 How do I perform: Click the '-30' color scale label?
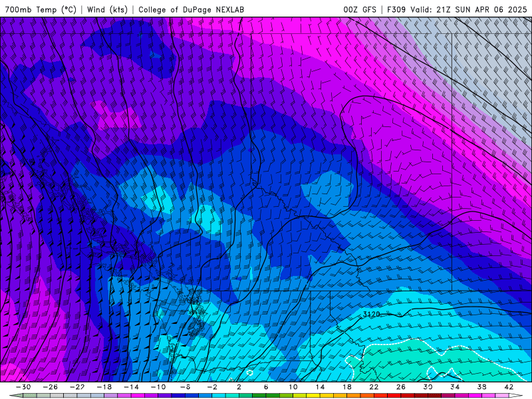tap(23, 387)
